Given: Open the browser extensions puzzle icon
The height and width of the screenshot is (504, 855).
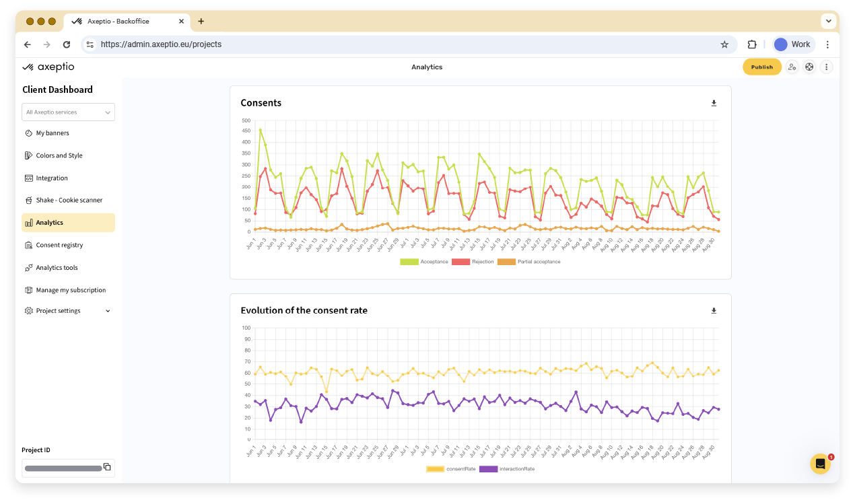Looking at the screenshot, I should click(752, 44).
